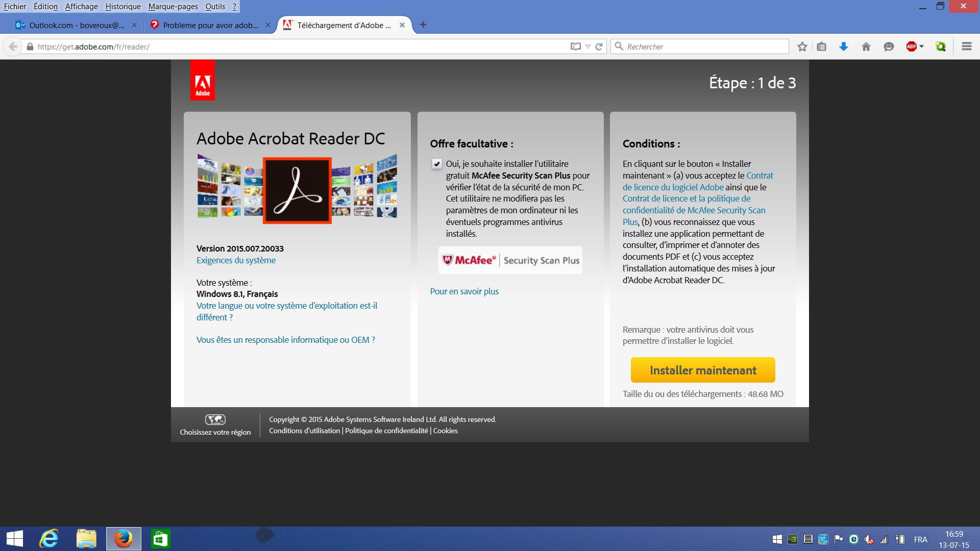Expand the address bar history dropdown arrow
The width and height of the screenshot is (980, 551).
click(x=588, y=46)
